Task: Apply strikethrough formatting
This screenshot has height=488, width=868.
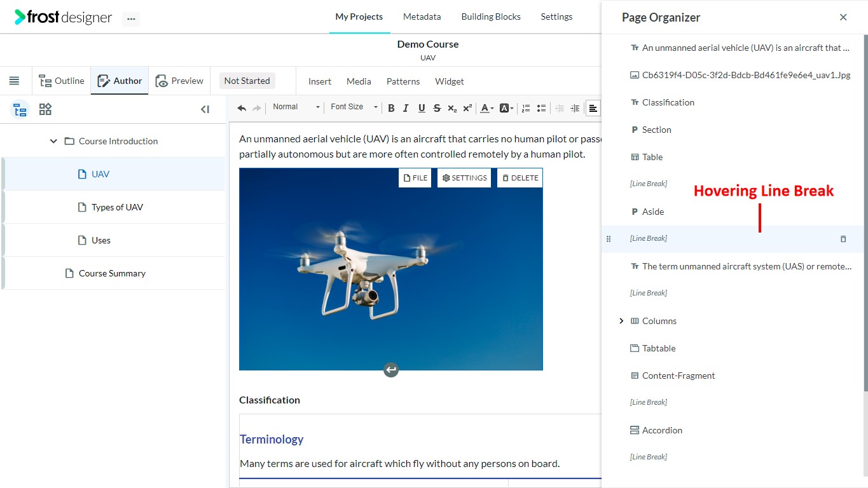Action: [437, 108]
